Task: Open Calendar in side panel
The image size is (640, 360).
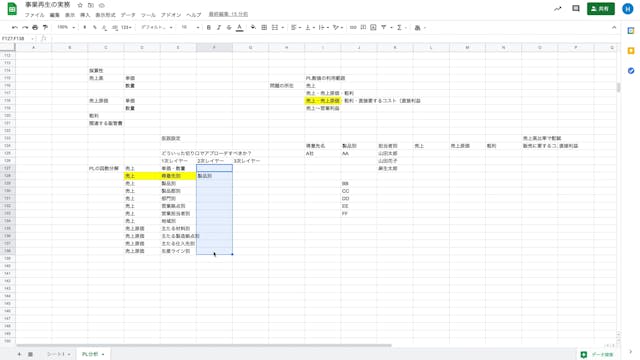Action: (631, 31)
